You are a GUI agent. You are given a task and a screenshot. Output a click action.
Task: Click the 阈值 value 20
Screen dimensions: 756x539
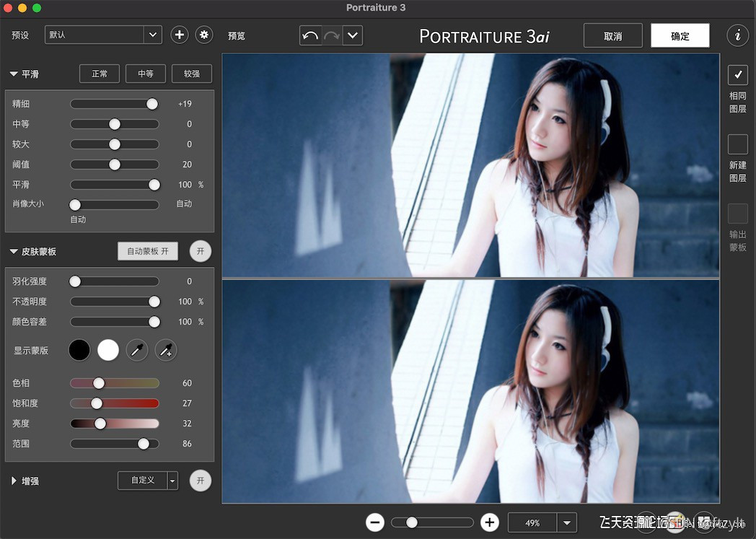pyautogui.click(x=187, y=165)
